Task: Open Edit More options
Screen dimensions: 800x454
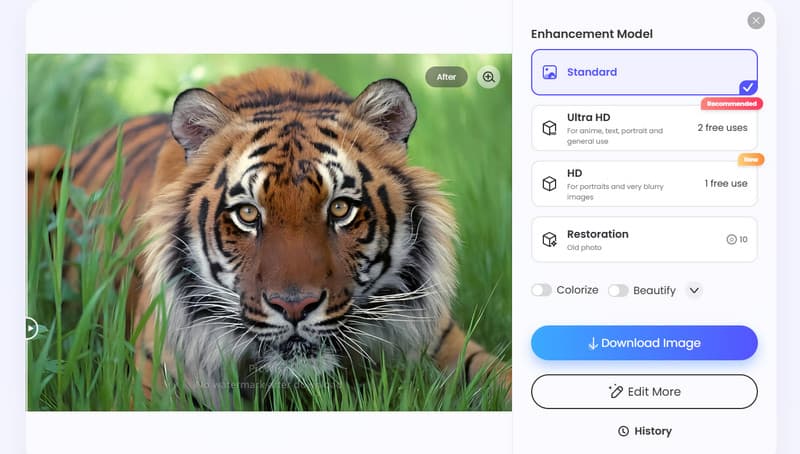Action: (x=644, y=392)
